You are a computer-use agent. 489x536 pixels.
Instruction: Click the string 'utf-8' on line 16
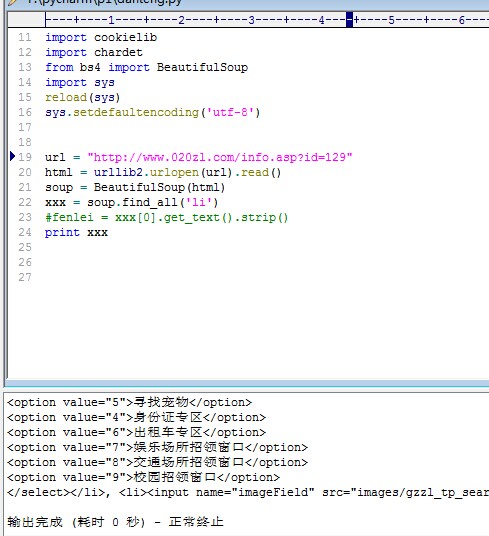[233, 112]
